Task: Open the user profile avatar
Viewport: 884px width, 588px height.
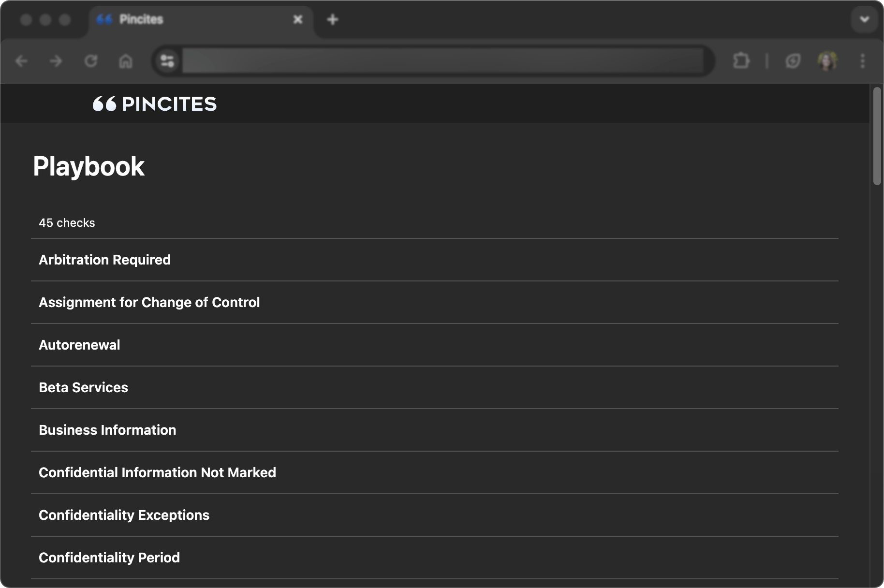Action: point(827,61)
